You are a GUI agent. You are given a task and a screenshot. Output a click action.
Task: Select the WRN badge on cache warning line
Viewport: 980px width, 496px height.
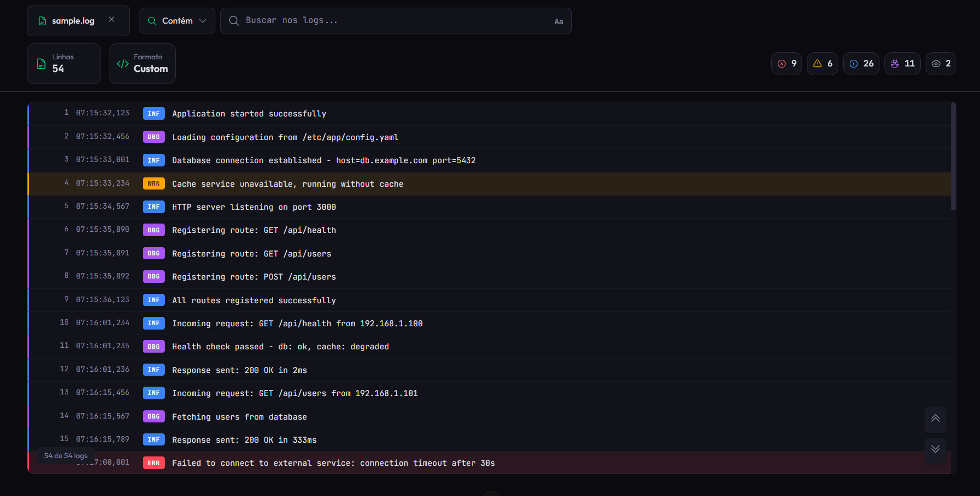tap(153, 183)
